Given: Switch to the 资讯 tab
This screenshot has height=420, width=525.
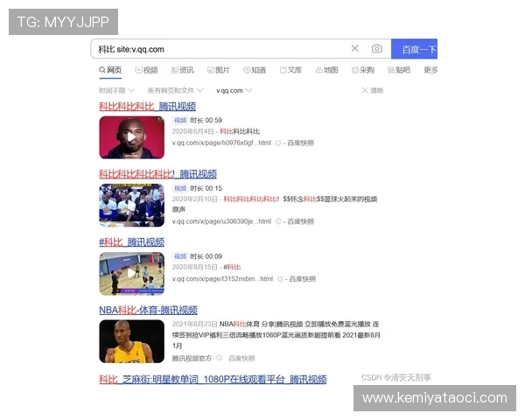Looking at the screenshot, I should (x=183, y=70).
